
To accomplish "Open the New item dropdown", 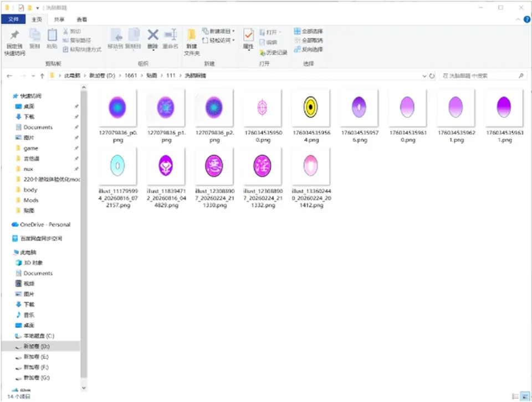I will (218, 31).
